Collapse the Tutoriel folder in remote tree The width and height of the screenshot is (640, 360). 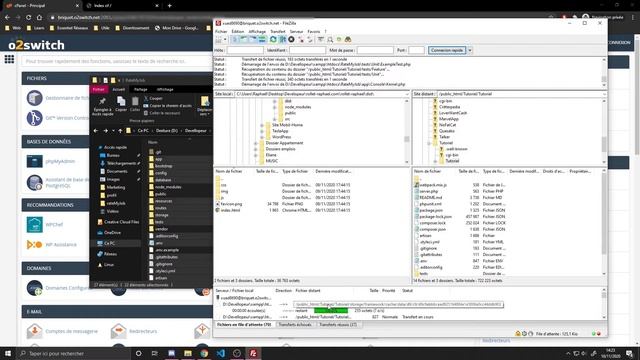429,143
